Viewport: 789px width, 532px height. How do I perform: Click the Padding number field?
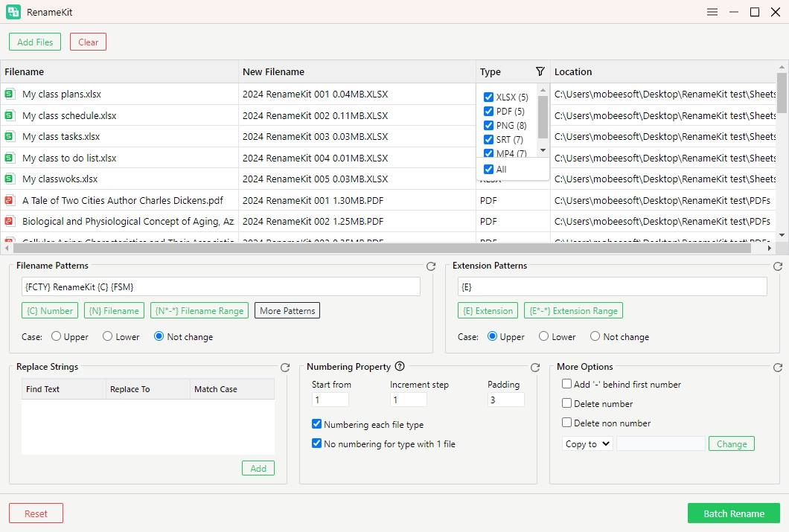[505, 400]
